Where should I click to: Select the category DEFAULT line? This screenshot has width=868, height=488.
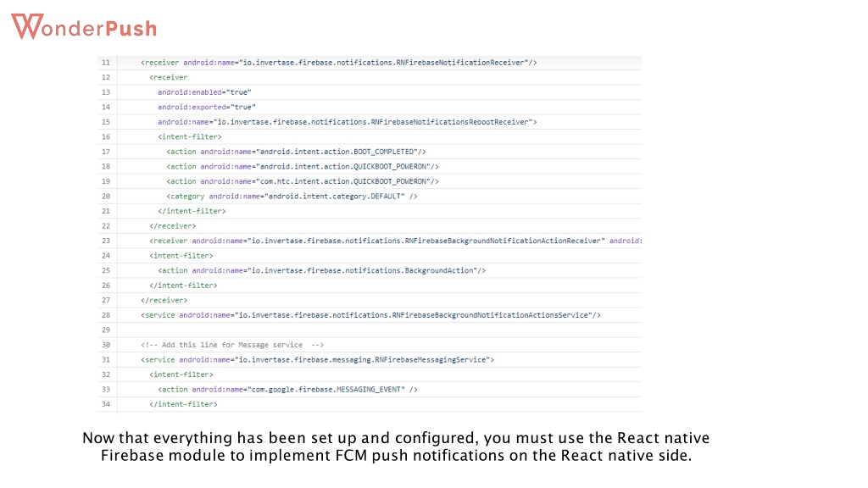click(x=292, y=197)
